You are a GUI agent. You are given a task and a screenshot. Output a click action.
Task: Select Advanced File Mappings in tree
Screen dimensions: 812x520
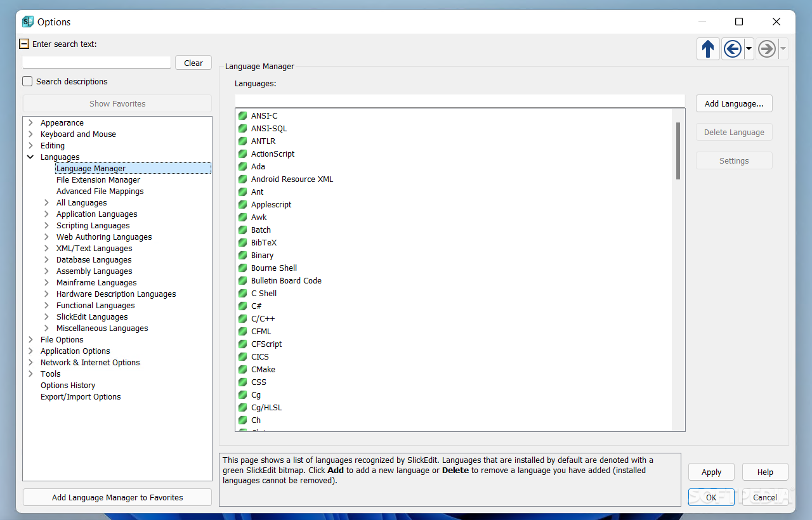(100, 192)
